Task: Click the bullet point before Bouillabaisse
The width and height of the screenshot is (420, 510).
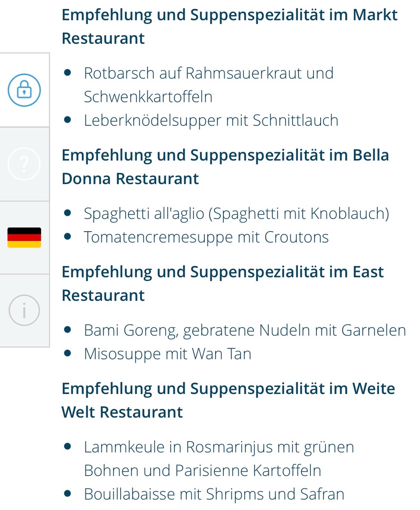Action: [67, 493]
